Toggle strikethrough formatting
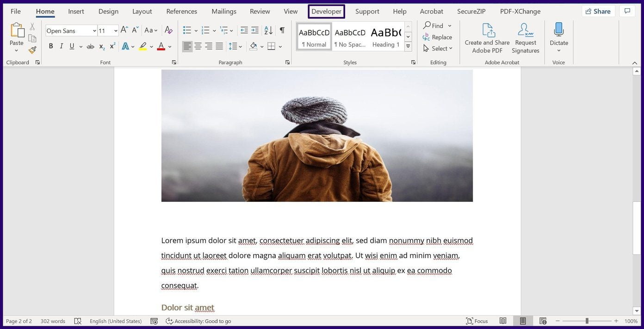644x329 pixels. pyautogui.click(x=90, y=46)
